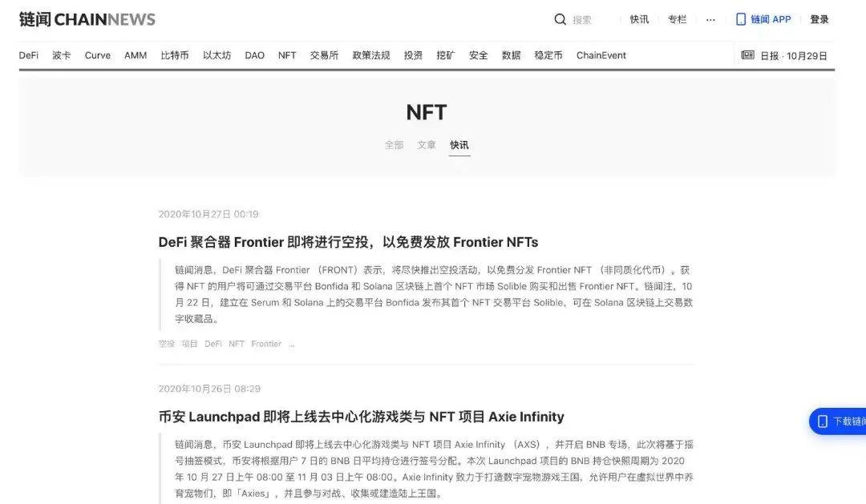Screen dimensions: 866x504
Task: Go to the Curve category
Action: 98,55
